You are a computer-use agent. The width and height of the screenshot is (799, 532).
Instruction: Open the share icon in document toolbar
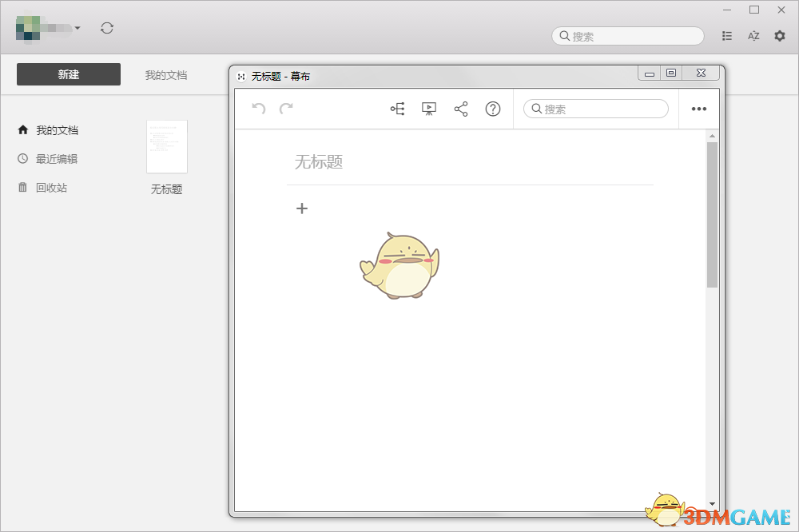tap(461, 109)
